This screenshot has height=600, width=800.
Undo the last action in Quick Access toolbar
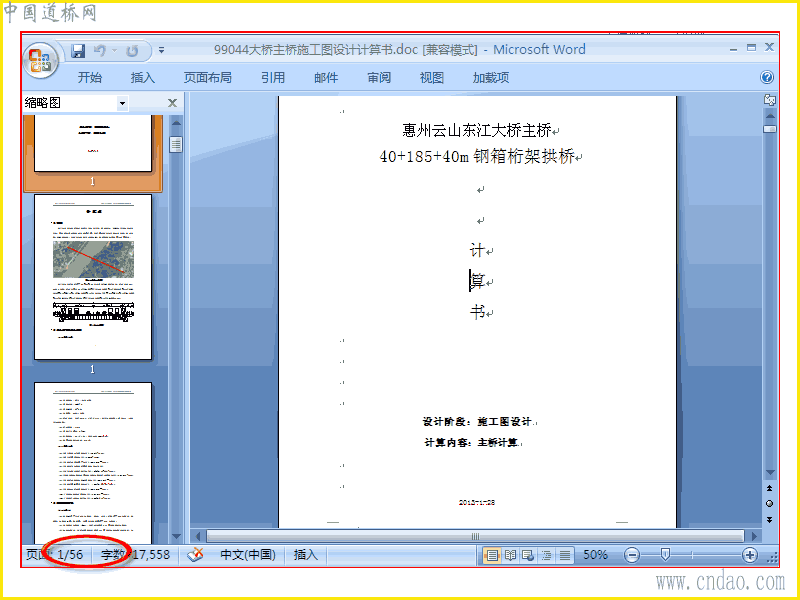pos(100,51)
